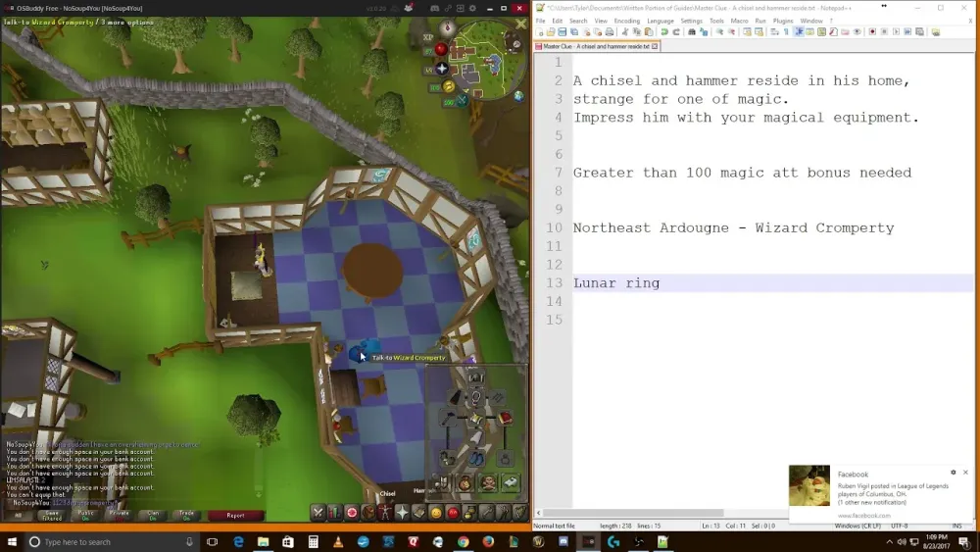This screenshot has height=552, width=980.
Task: Open the Friends List smiley tab
Action: pos(436,513)
